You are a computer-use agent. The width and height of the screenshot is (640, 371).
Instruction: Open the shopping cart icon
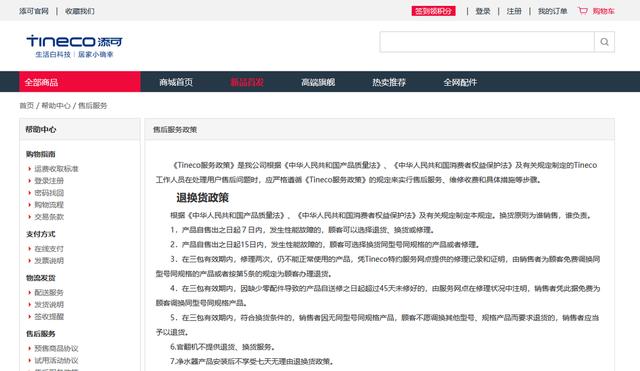pos(583,11)
